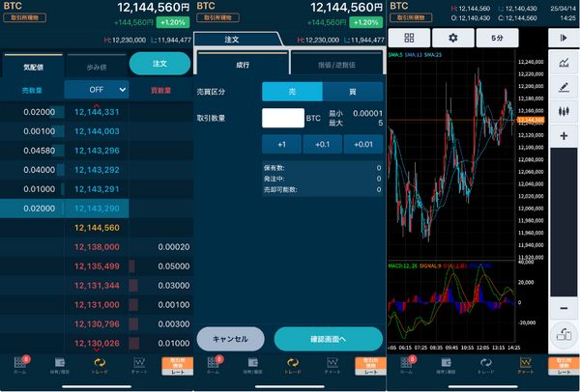Open the chart grid layout icon
580x392 pixels.
(x=410, y=38)
